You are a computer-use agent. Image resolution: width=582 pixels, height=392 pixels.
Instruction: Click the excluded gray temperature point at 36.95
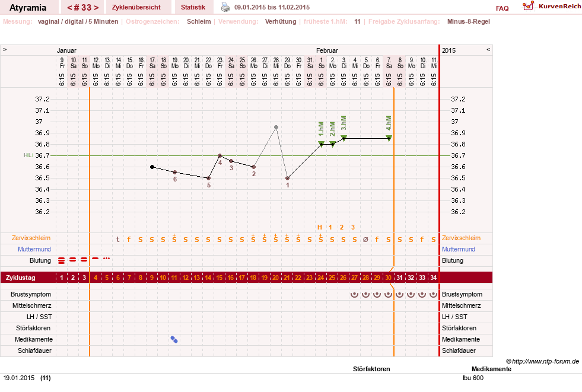tap(276, 127)
